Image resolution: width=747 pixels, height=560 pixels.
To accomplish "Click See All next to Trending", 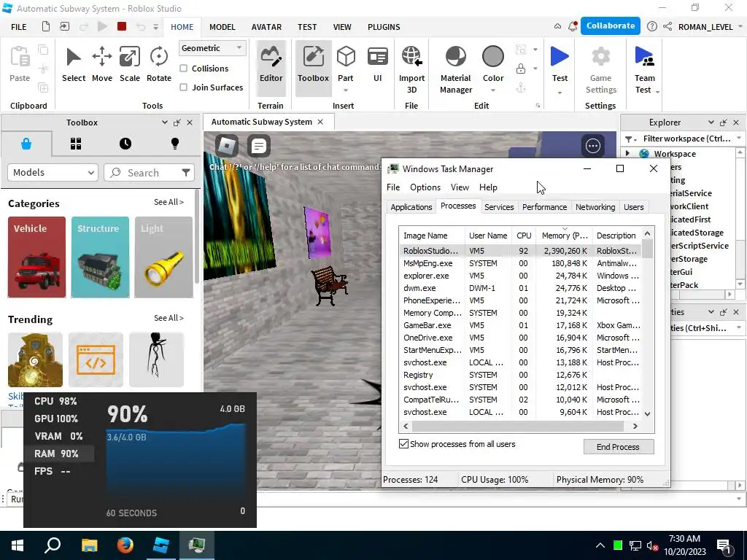I will (169, 318).
